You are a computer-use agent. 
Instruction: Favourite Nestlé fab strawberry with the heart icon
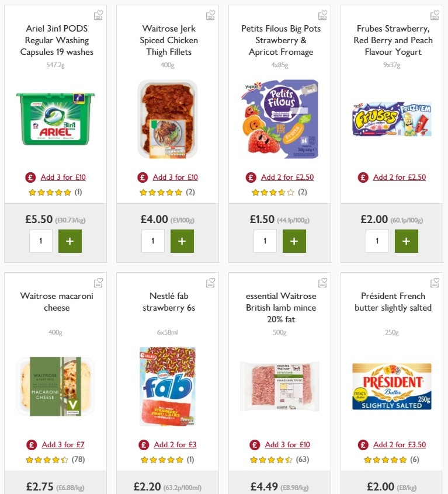[210, 282]
